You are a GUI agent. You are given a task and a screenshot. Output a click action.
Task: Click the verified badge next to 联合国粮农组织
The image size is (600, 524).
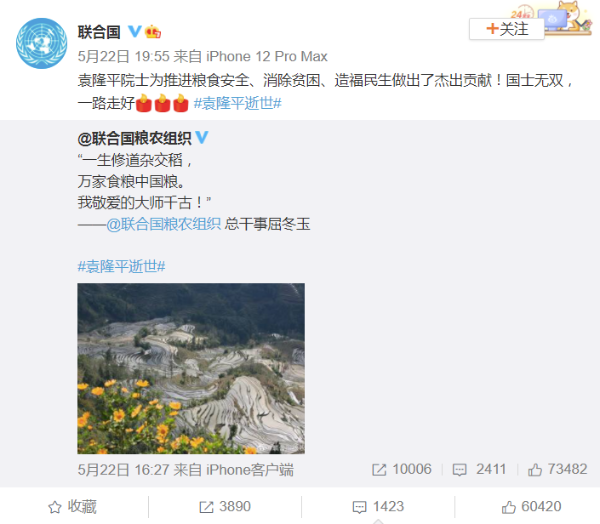tap(202, 137)
